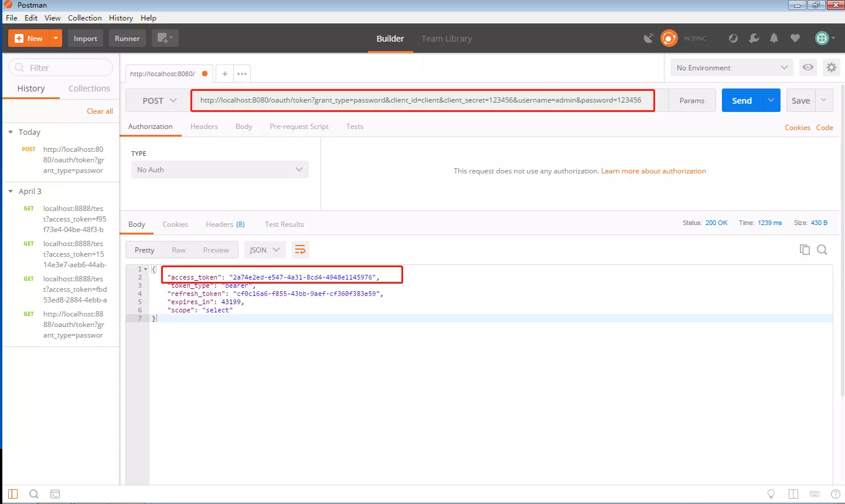The image size is (845, 504).
Task: Switch response view to Preview
Action: 216,250
